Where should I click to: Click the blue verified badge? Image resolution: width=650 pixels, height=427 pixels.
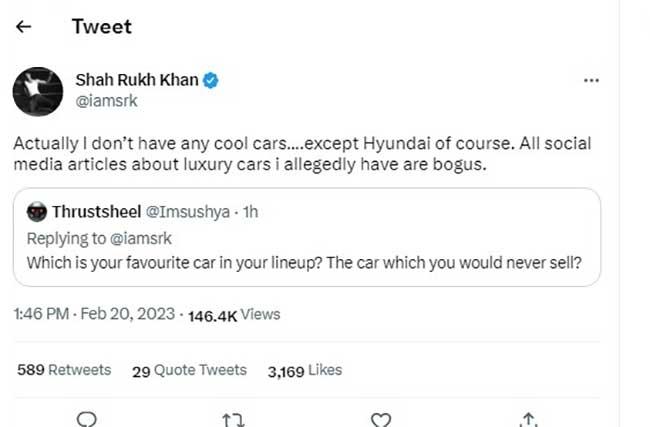coord(213,80)
